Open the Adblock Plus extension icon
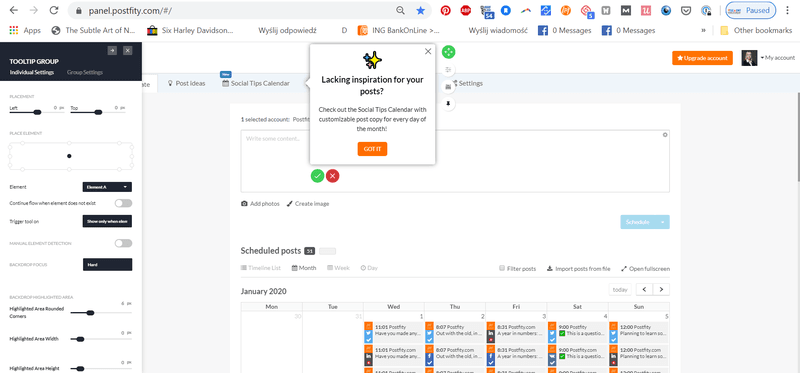800x373 pixels. [x=465, y=10]
